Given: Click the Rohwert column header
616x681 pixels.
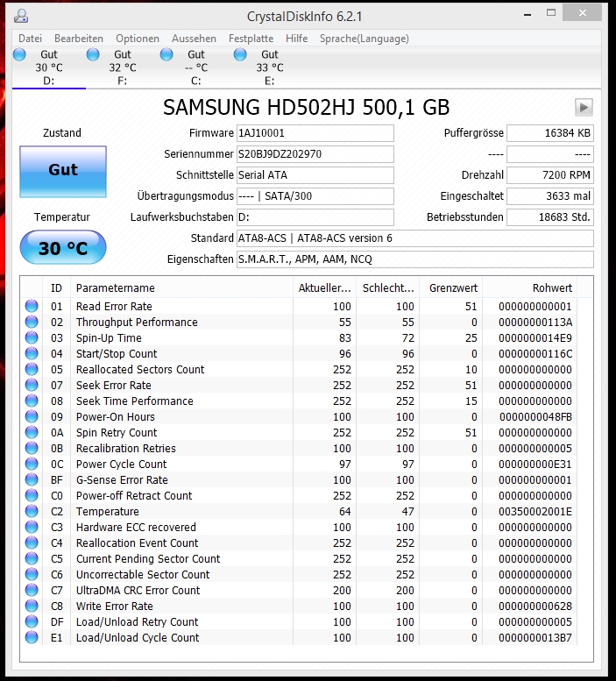Looking at the screenshot, I should tap(529, 288).
